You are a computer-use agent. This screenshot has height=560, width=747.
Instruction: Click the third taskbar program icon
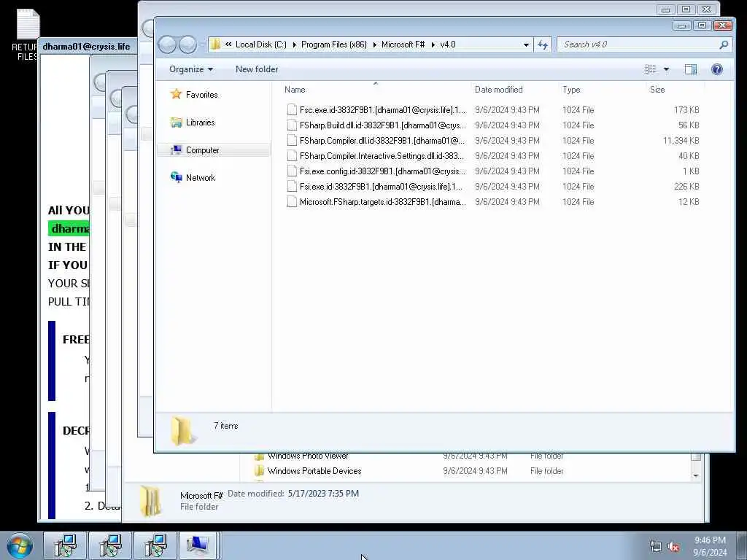click(155, 545)
